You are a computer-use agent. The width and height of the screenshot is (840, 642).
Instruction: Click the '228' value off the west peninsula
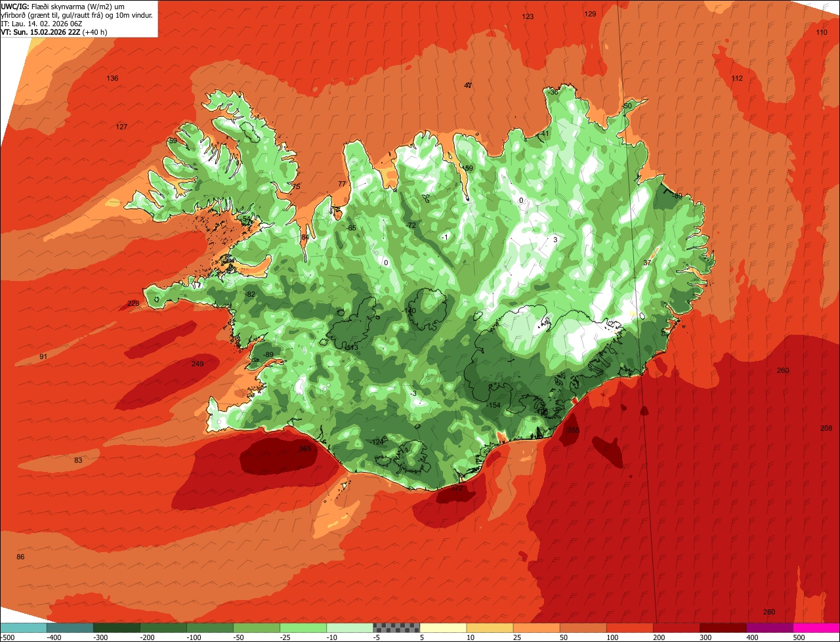click(x=133, y=304)
